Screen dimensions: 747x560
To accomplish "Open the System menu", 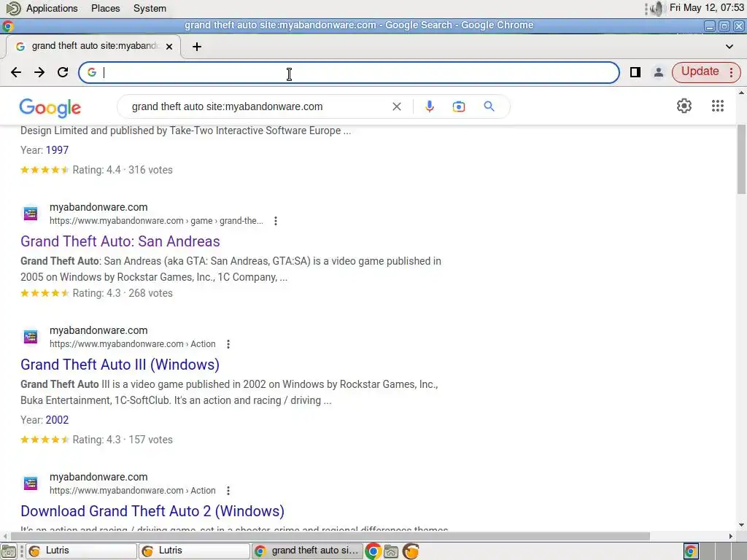I will click(150, 9).
